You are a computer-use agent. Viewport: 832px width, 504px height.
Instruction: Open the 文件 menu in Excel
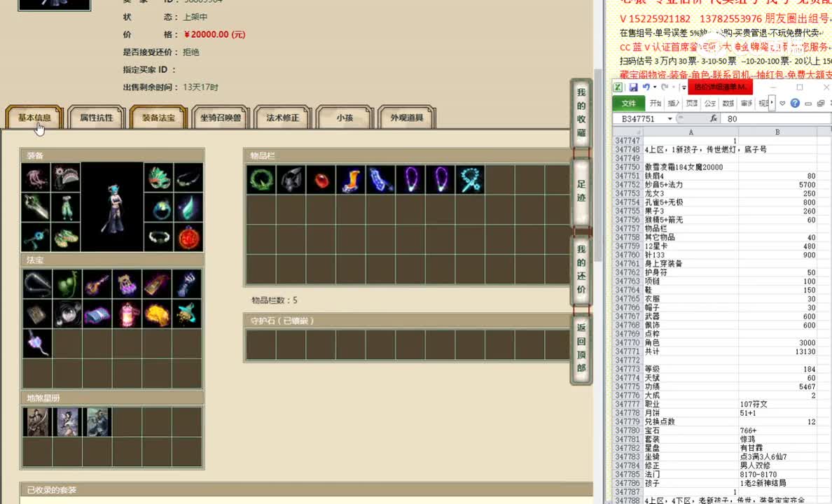tap(630, 103)
